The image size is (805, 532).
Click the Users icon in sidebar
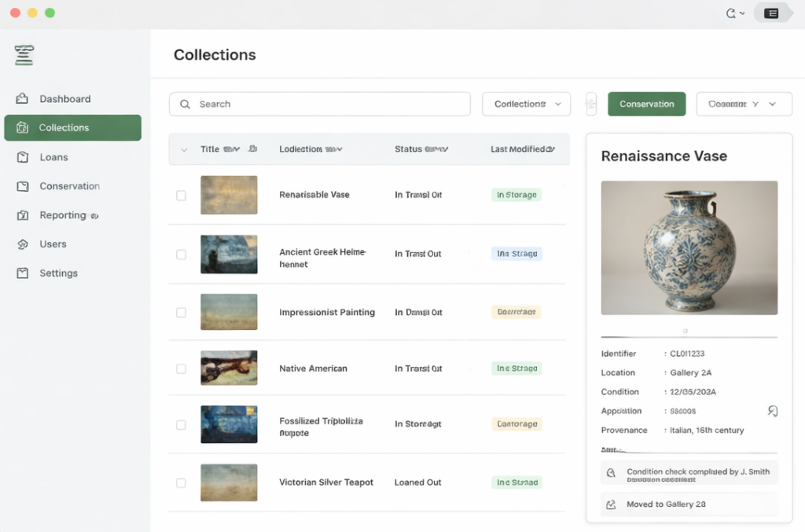(23, 244)
